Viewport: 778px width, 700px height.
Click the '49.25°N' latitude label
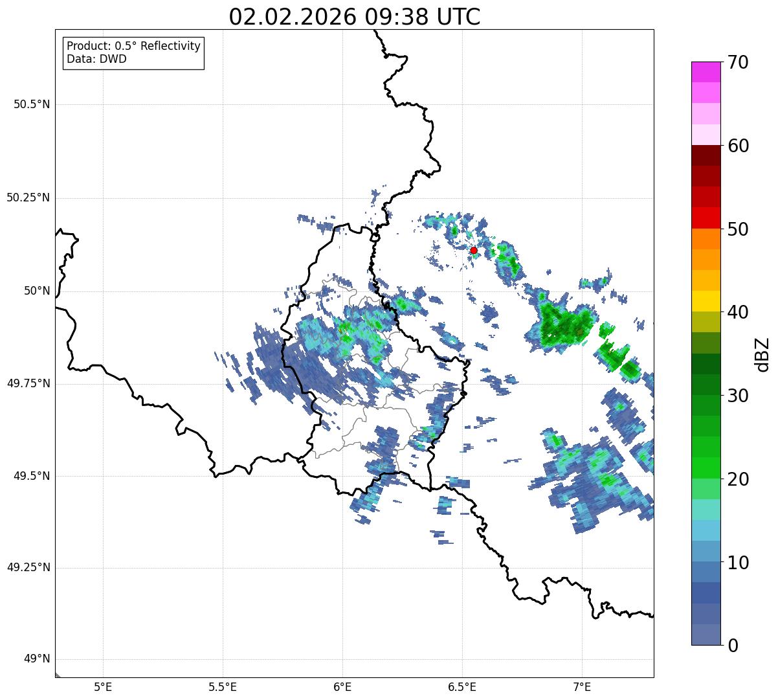(28, 567)
